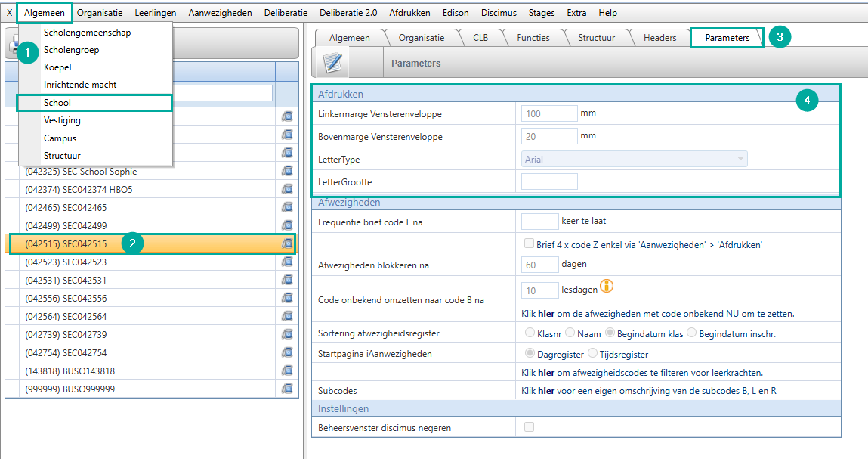Screen dimensions: 868x459
Task: Switch to the Structuur tab
Action: (596, 38)
